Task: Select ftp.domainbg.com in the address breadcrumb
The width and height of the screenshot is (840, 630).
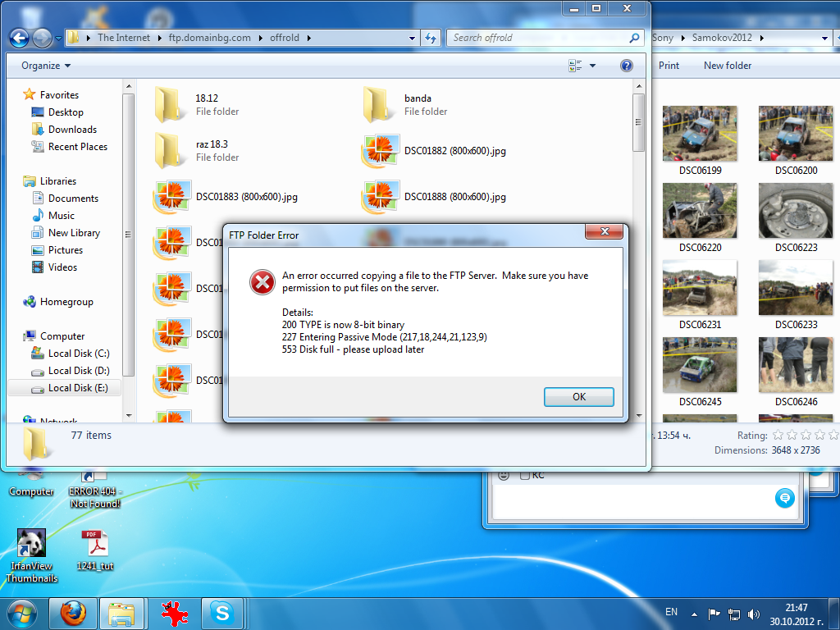Action: pos(209,38)
